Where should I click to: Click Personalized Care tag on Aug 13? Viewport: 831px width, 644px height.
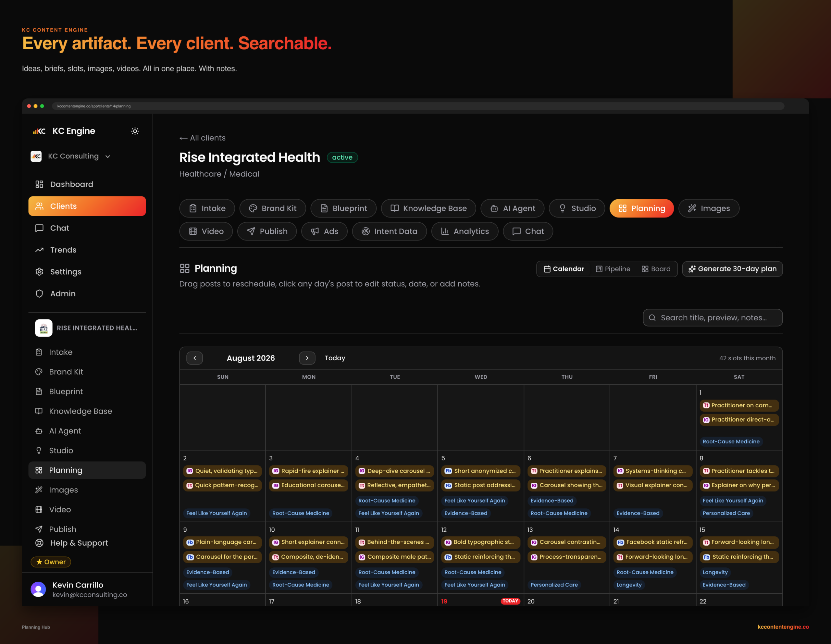[554, 585]
